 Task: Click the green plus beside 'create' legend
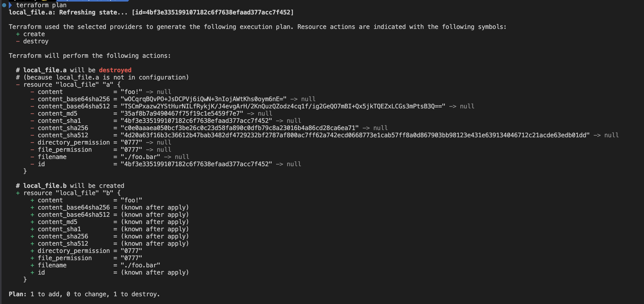(x=18, y=34)
